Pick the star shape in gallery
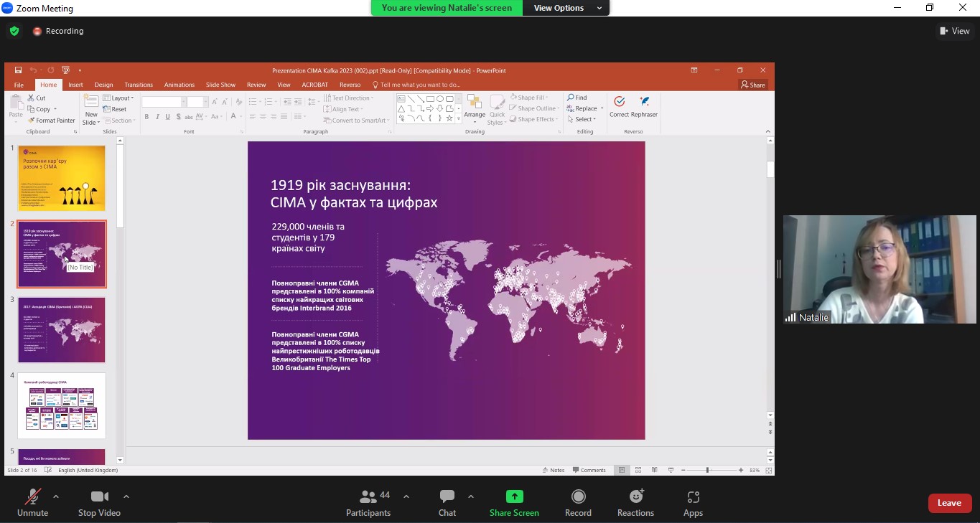Viewport: 980px width, 523px height. tap(449, 118)
